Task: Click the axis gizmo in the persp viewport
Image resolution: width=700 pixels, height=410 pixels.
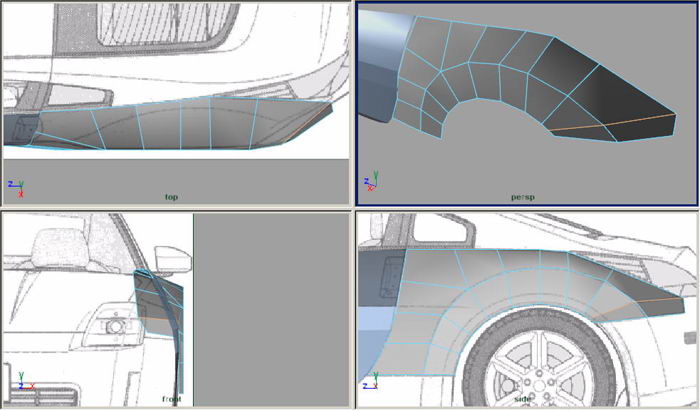Action: [x=370, y=185]
